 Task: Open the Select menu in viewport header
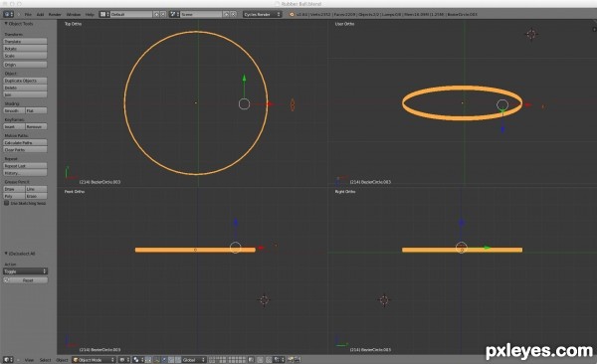tap(45, 360)
